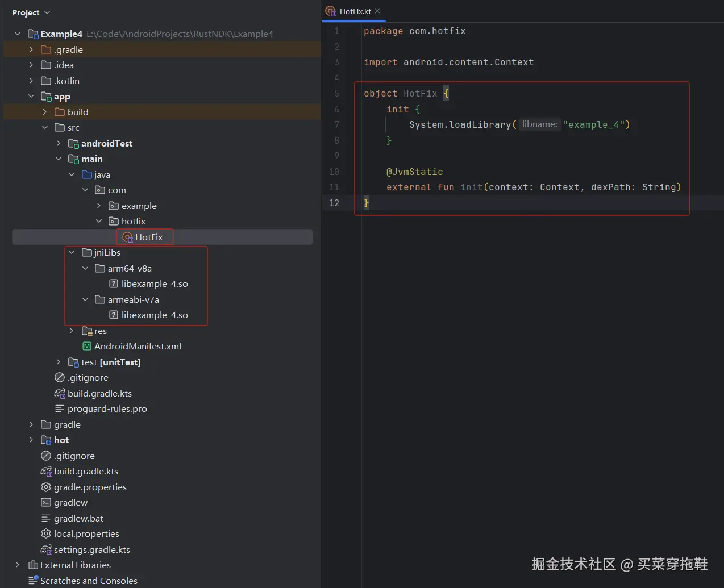Expand the .gradle folder
The width and height of the screenshot is (724, 588).
tap(31, 49)
